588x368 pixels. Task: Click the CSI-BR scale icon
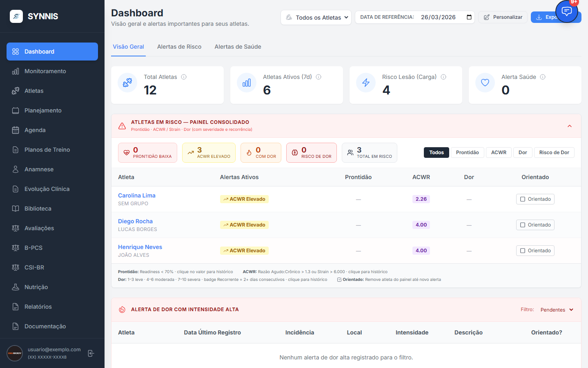tap(16, 267)
